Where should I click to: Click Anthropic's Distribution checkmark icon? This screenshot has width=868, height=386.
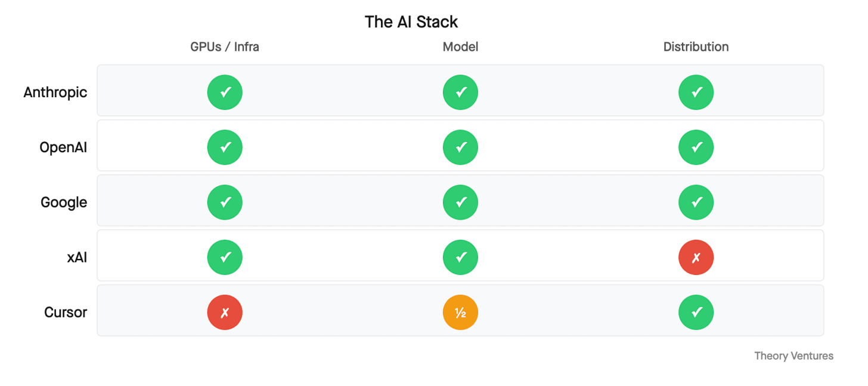[696, 92]
